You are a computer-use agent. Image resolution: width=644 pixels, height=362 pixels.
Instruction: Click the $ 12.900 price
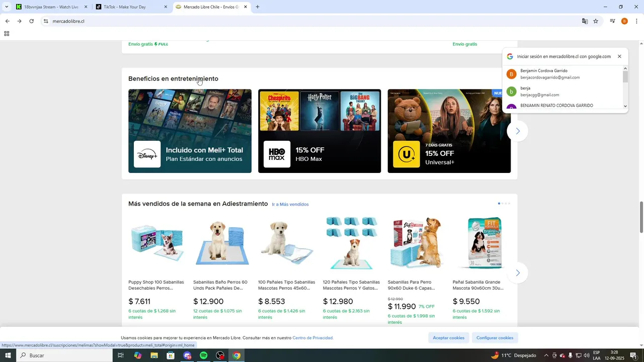coord(208,302)
